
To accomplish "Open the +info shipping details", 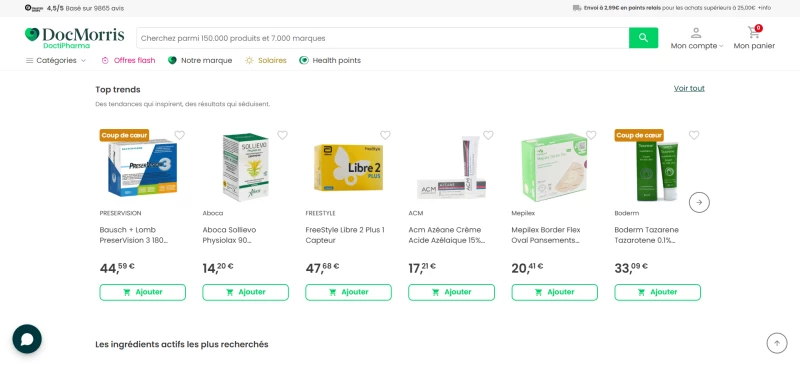I will coord(764,8).
